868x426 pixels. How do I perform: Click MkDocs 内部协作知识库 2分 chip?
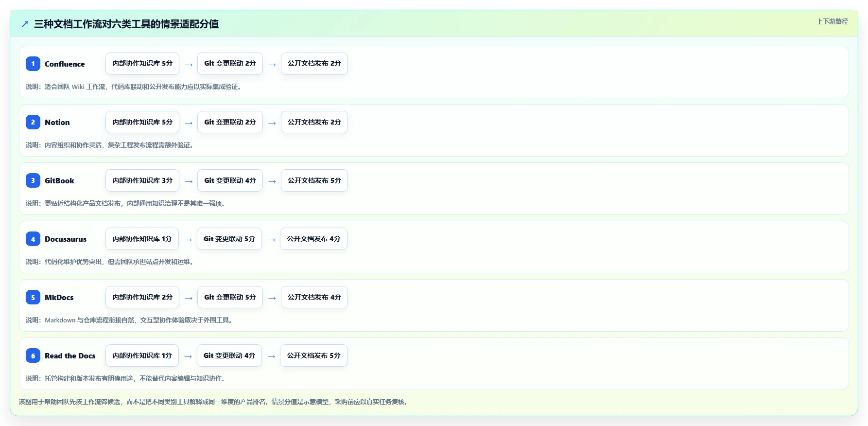pos(142,297)
